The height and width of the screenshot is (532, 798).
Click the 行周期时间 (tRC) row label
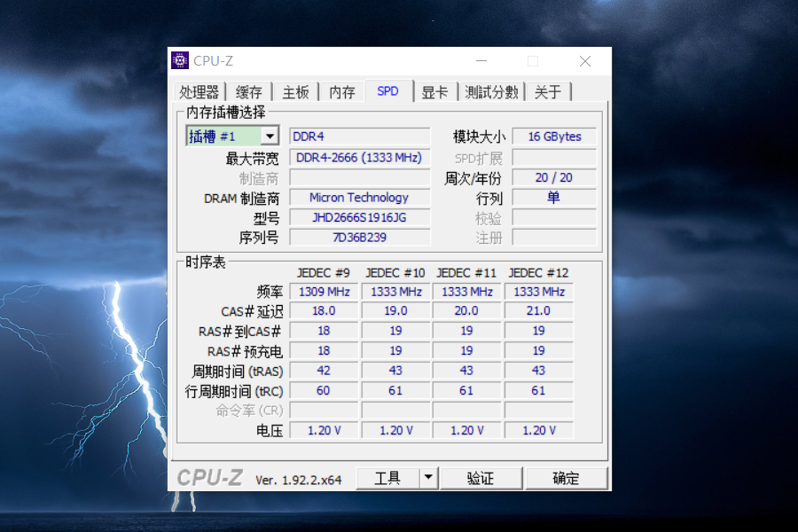234,392
